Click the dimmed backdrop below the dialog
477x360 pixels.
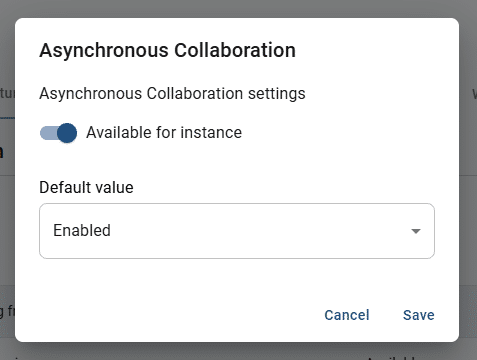click(238, 351)
